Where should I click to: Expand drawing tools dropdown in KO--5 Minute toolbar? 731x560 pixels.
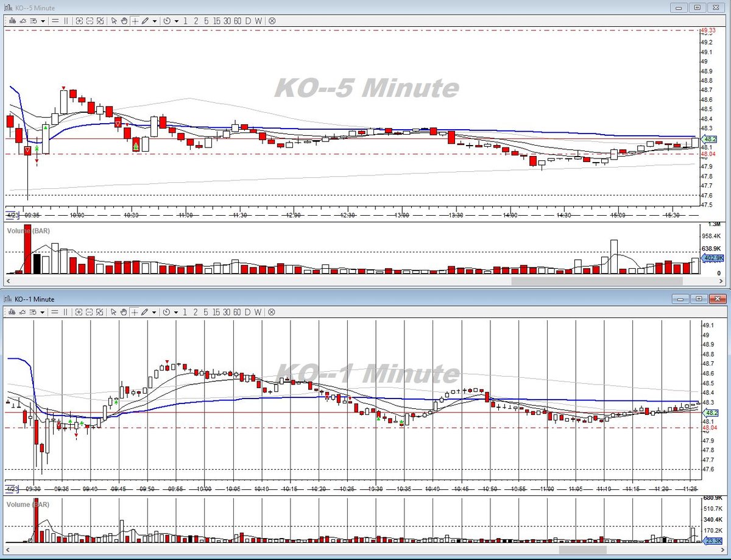(x=155, y=21)
